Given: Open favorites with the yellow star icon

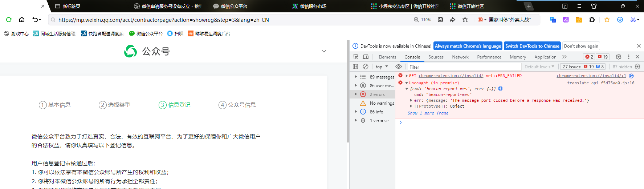Looking at the screenshot, I should (607, 20).
